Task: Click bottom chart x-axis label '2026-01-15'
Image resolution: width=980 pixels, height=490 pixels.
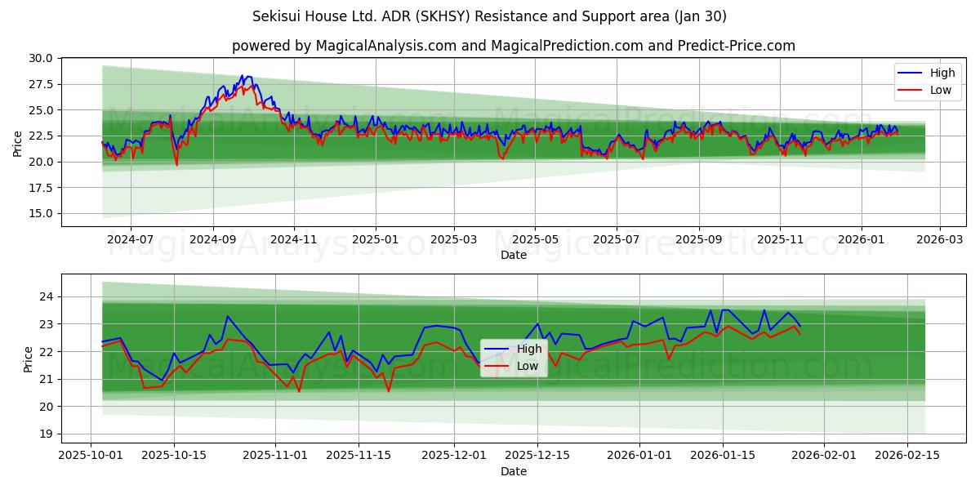Action: pyautogui.click(x=721, y=457)
